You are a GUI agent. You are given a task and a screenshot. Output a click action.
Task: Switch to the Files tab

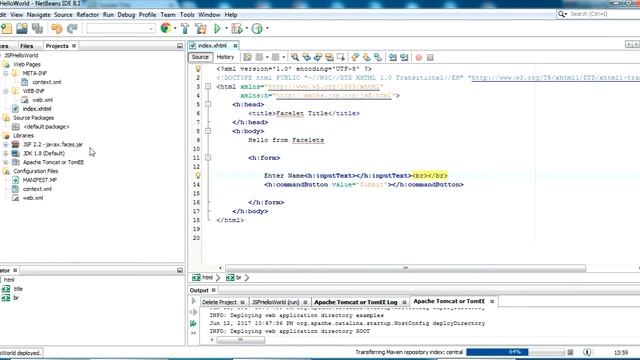[x=27, y=46]
